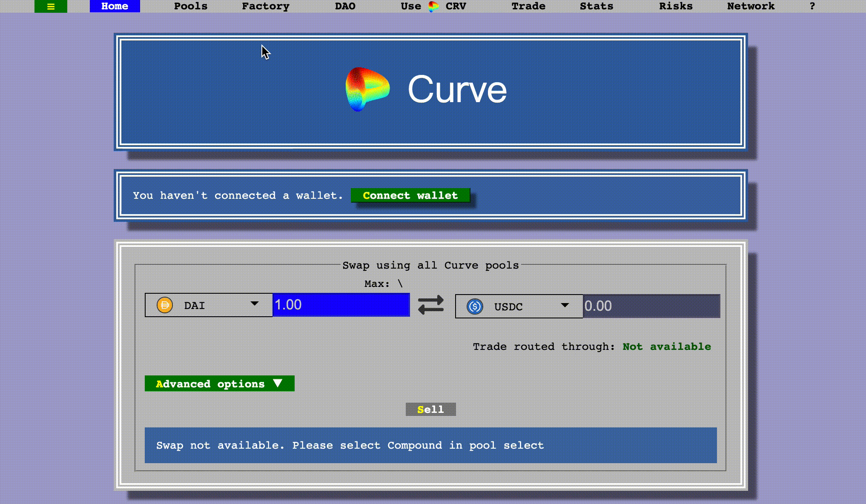Click the DAI coin icon
Image resolution: width=866 pixels, height=504 pixels.
[x=165, y=305]
